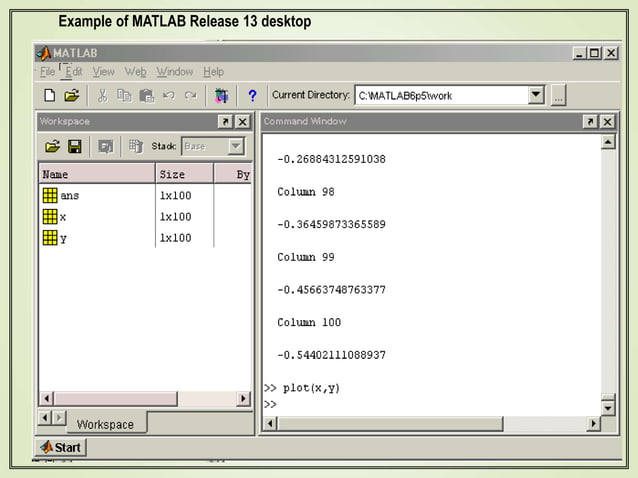Click the Workspace horizontal scroll left arrow
The height and width of the screenshot is (478, 638).
pos(47,398)
